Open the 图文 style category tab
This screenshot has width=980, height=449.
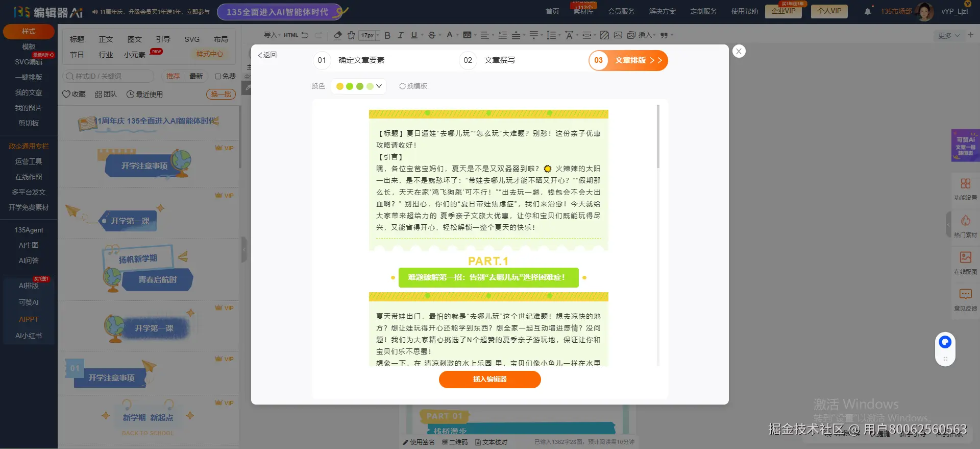tap(135, 39)
